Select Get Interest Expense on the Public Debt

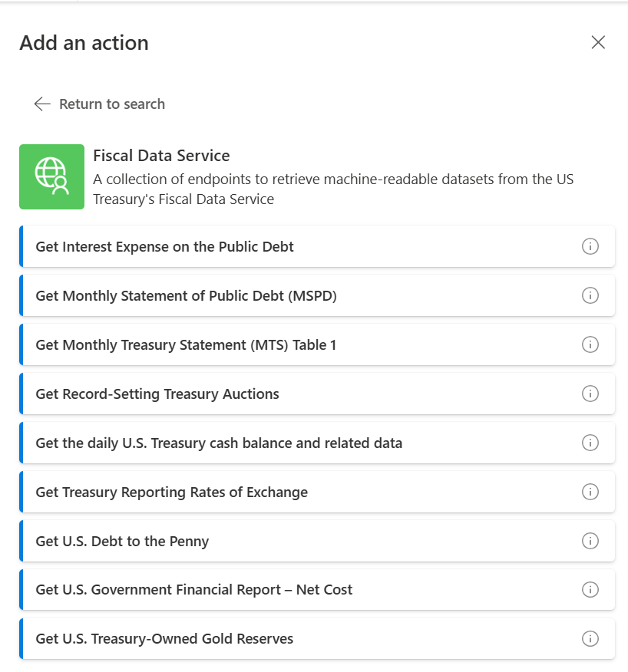[317, 246]
